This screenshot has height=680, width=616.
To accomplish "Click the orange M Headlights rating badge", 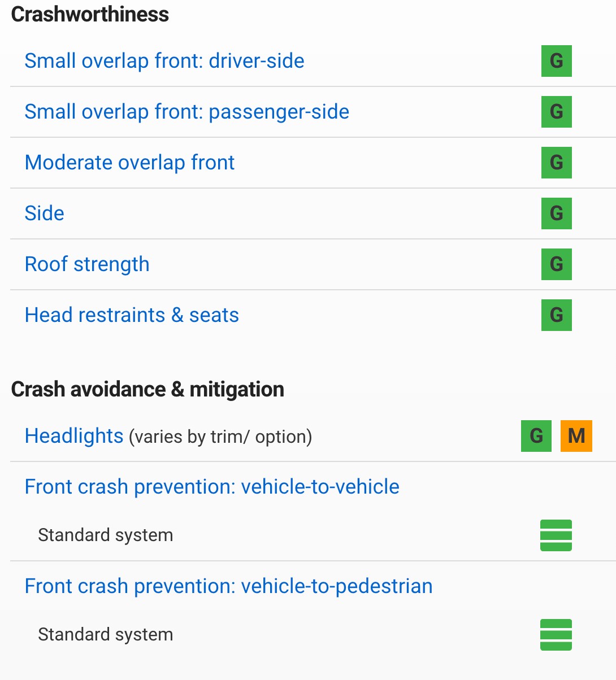I will (x=576, y=436).
